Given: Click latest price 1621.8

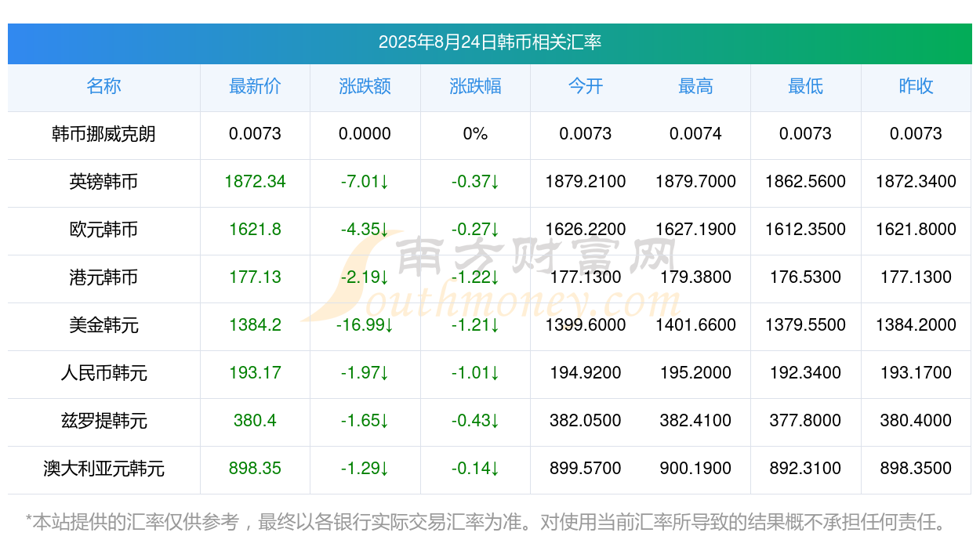Looking at the screenshot, I should pyautogui.click(x=255, y=230).
